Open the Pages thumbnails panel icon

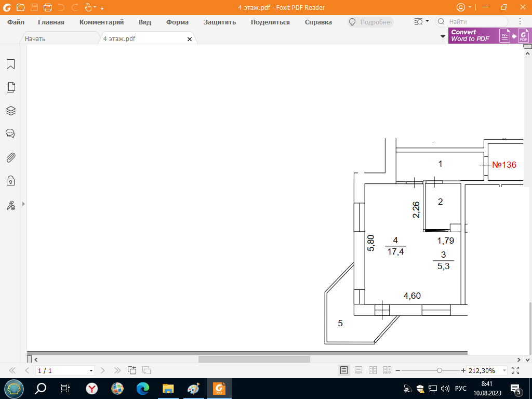click(x=11, y=87)
